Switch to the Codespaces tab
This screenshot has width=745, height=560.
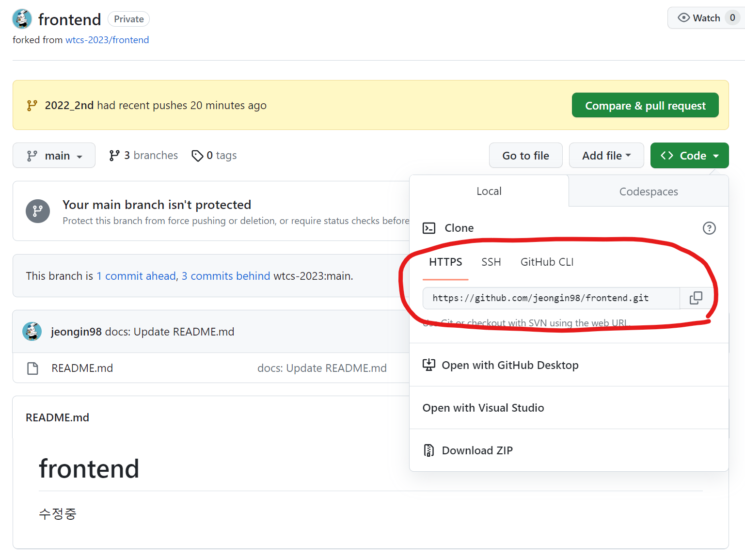click(649, 192)
